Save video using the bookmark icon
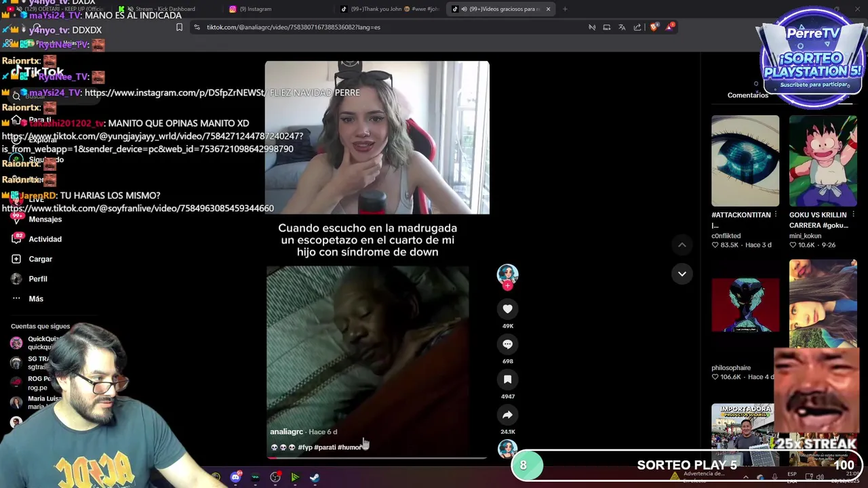 [507, 380]
